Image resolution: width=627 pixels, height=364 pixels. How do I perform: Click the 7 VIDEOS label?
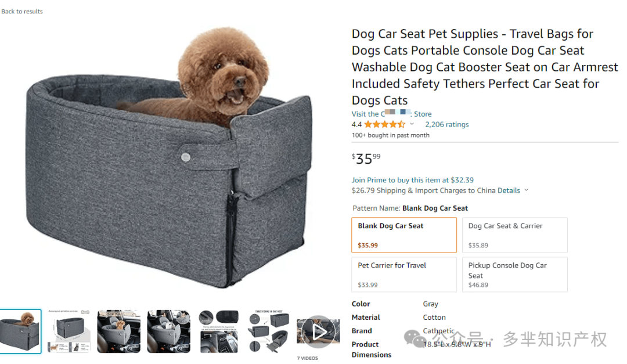click(x=307, y=358)
